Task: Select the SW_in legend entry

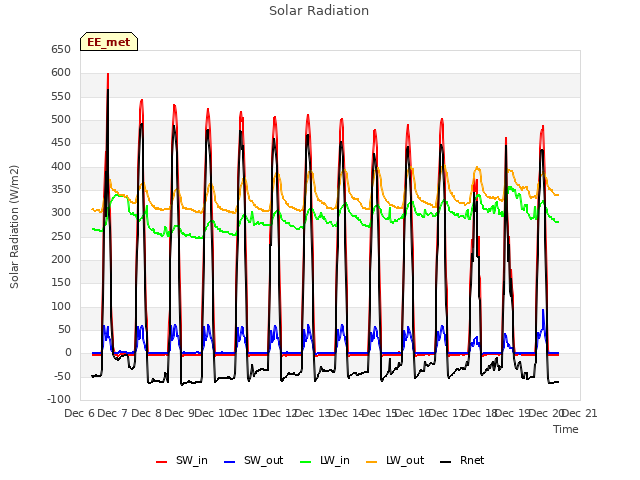Action: [x=182, y=460]
